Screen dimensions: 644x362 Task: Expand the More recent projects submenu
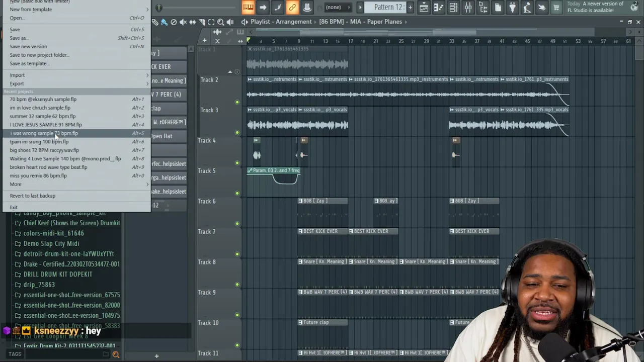pyautogui.click(x=76, y=185)
